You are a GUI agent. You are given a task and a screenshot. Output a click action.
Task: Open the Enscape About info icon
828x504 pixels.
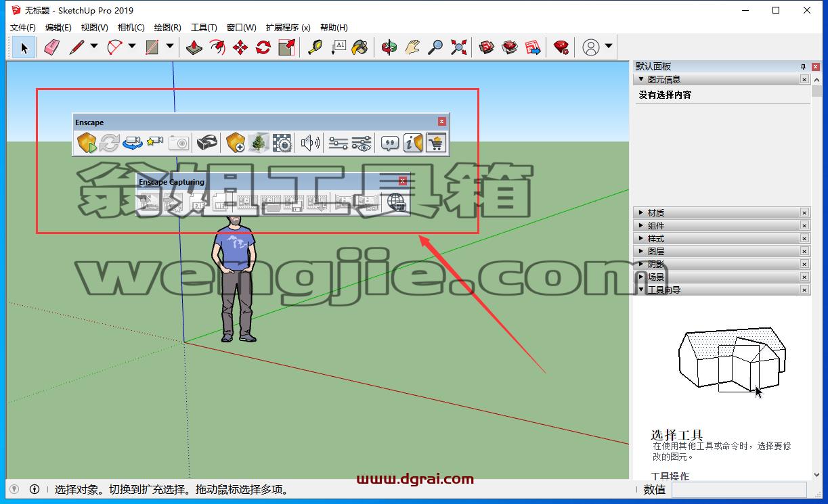[413, 143]
